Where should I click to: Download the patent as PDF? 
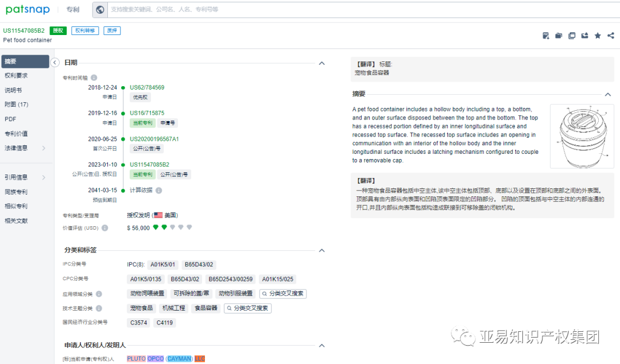[545, 35]
